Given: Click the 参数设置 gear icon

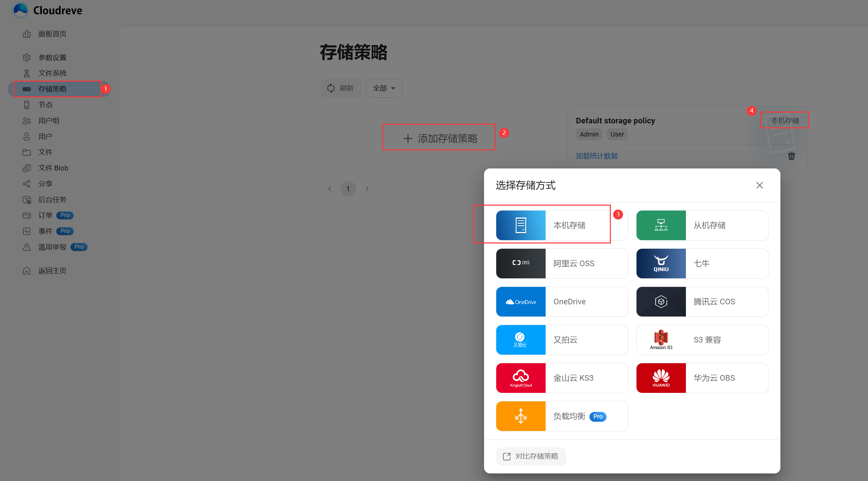Looking at the screenshot, I should point(27,58).
